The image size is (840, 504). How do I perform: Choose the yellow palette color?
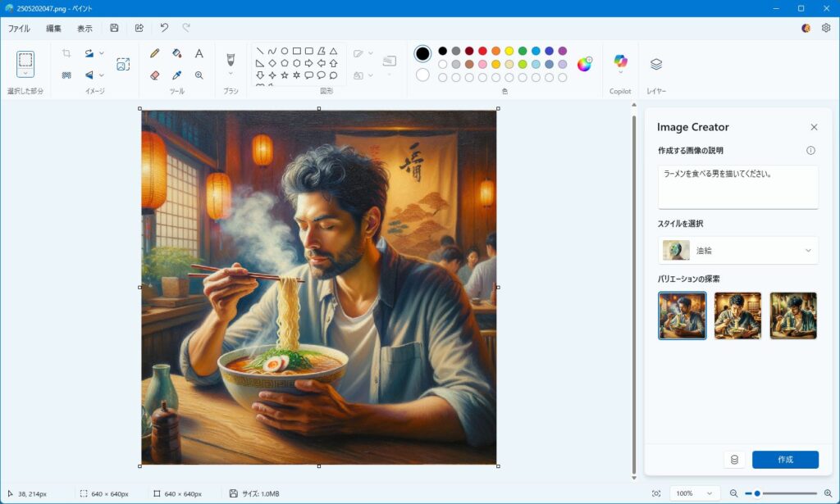point(509,51)
